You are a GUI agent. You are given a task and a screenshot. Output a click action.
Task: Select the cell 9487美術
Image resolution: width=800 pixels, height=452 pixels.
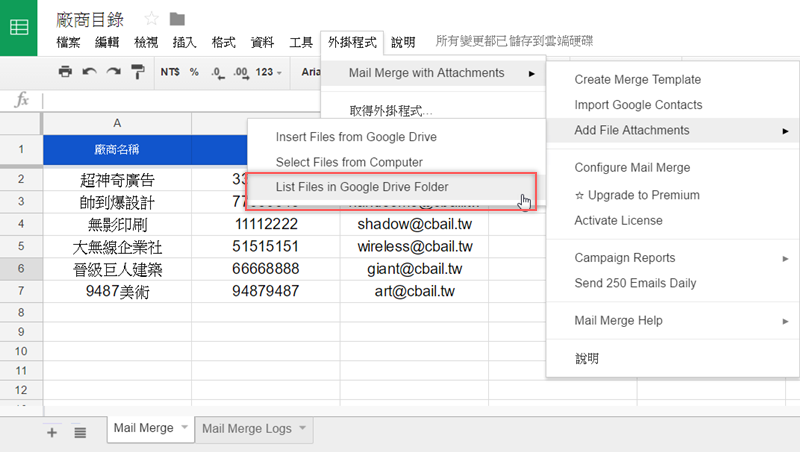tap(117, 291)
